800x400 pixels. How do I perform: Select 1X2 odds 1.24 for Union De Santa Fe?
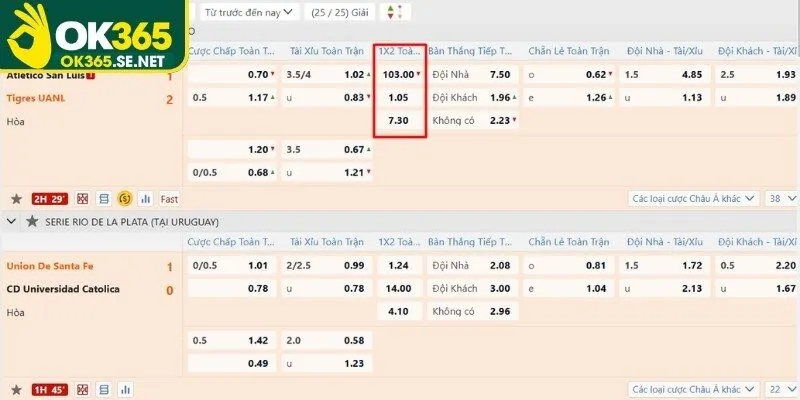[400, 265]
